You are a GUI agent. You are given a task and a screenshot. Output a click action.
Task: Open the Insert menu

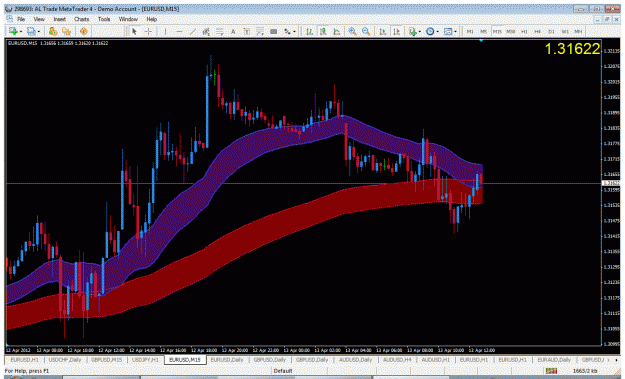pos(59,19)
